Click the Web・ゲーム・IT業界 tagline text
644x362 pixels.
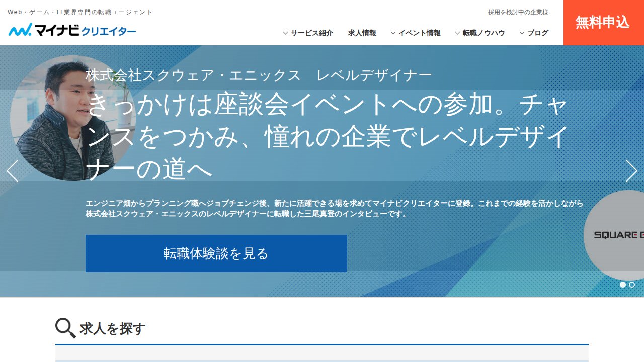(79, 12)
